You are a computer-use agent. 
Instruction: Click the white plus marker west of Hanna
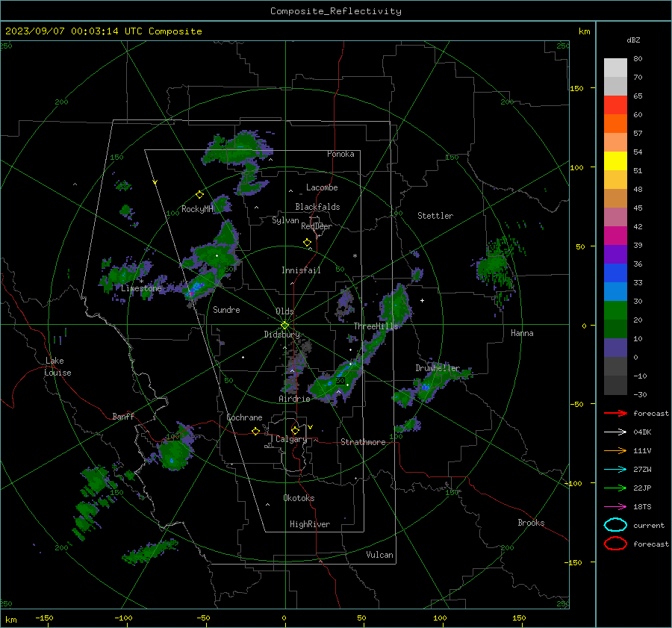tap(422, 300)
